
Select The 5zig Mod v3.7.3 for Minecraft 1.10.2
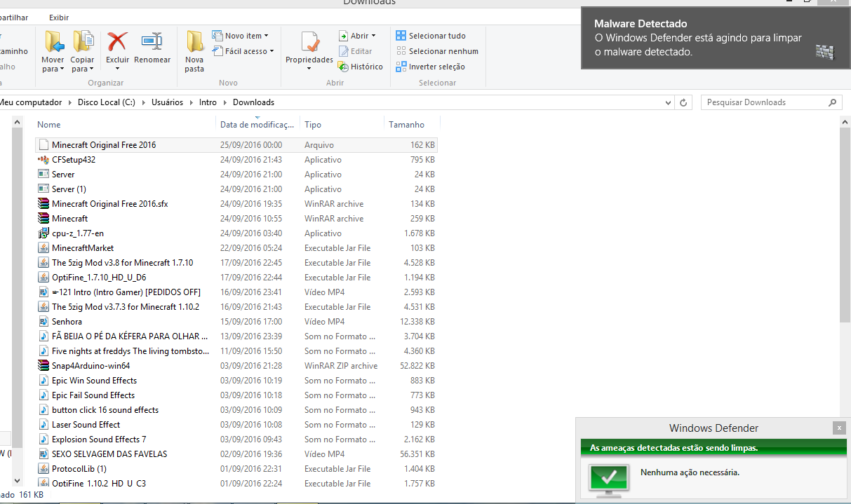(x=236, y=307)
